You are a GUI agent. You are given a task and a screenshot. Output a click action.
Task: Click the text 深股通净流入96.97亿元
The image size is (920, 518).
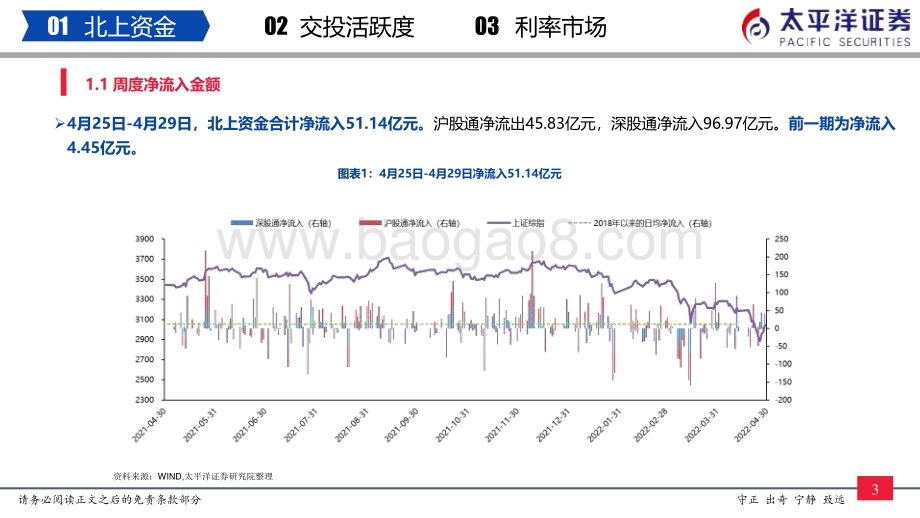(693, 124)
